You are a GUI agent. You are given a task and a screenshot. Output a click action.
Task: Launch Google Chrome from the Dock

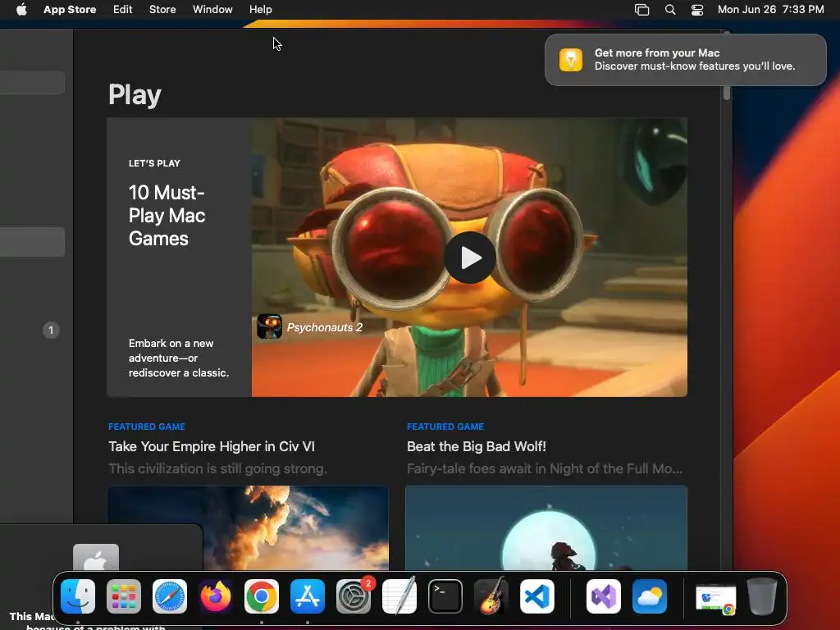[262, 596]
